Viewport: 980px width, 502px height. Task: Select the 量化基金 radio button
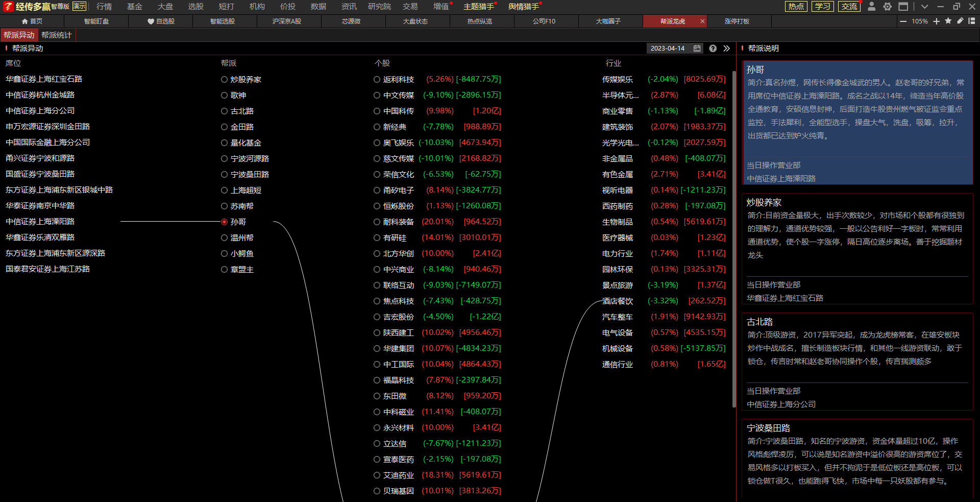pos(224,143)
